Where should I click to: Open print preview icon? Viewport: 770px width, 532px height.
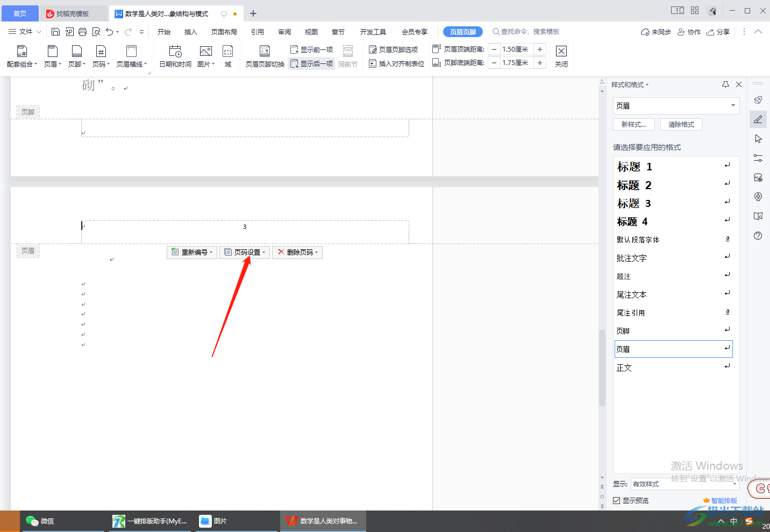click(x=96, y=32)
